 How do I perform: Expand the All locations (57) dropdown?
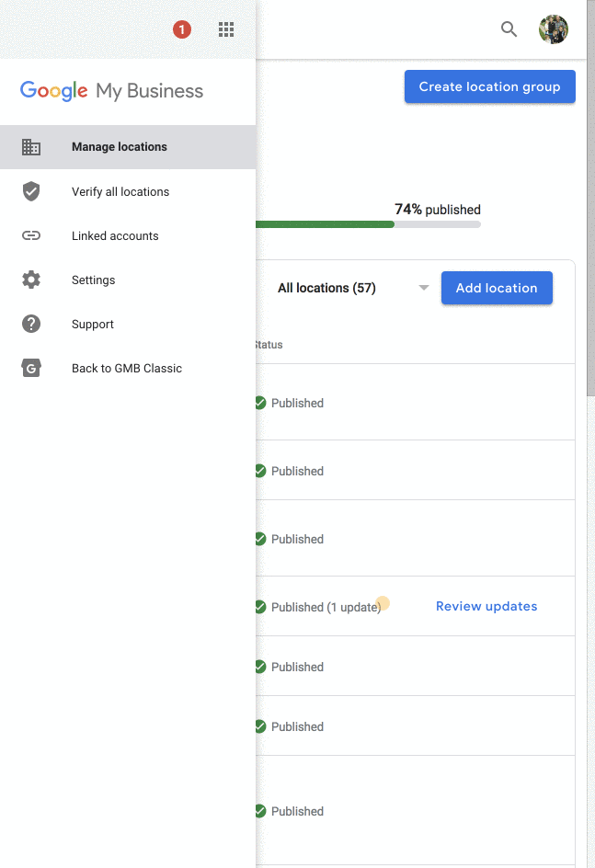(353, 288)
